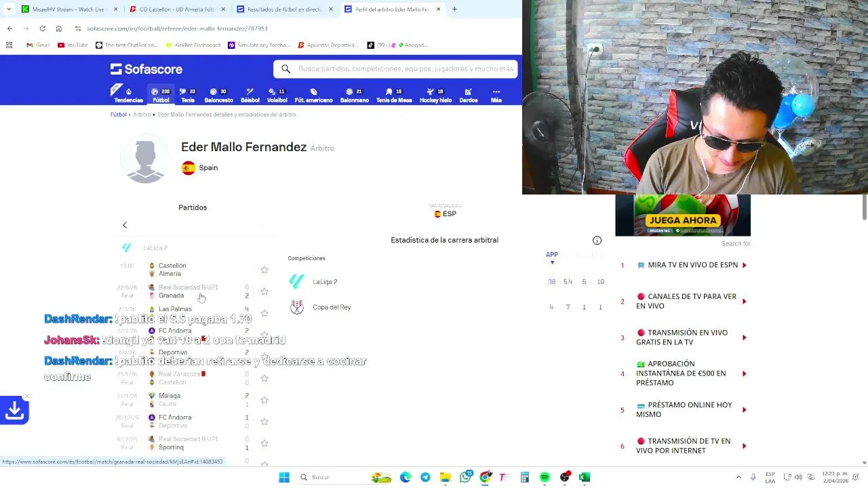868x488 pixels.
Task: Star the Málaga vs Ceuta match
Action: tap(264, 400)
